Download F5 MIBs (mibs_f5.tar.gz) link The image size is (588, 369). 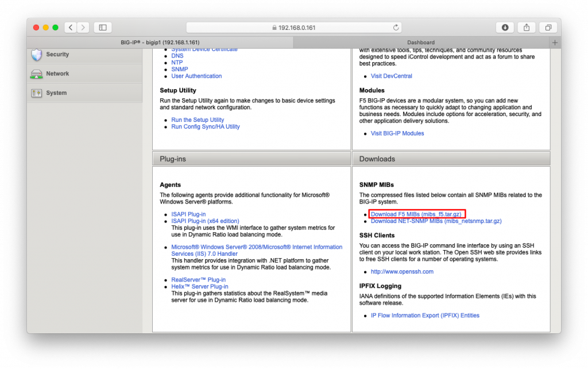click(416, 214)
